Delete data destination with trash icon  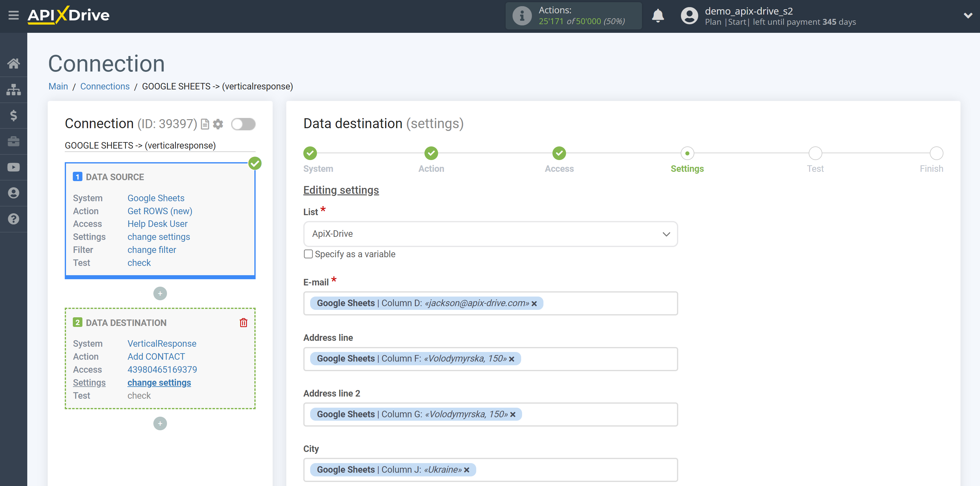244,323
